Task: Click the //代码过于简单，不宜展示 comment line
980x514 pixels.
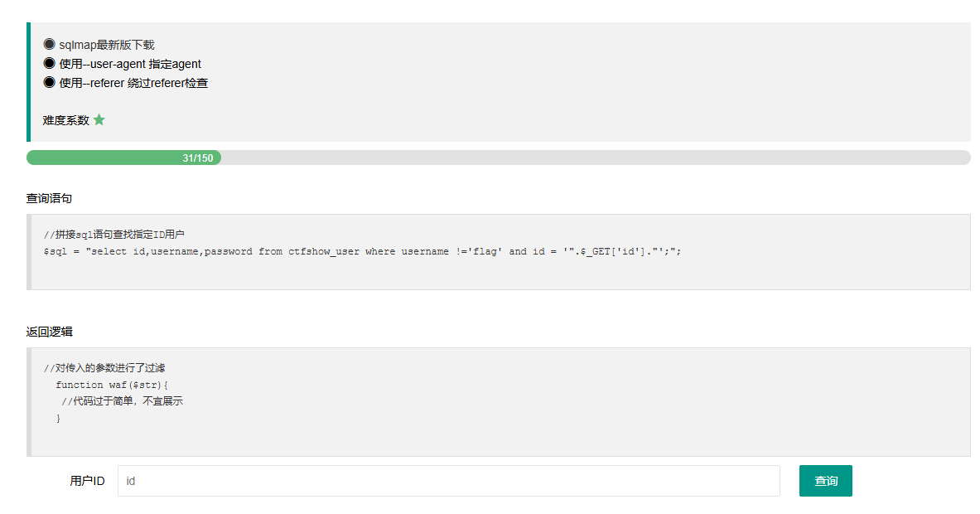Action: 122,401
